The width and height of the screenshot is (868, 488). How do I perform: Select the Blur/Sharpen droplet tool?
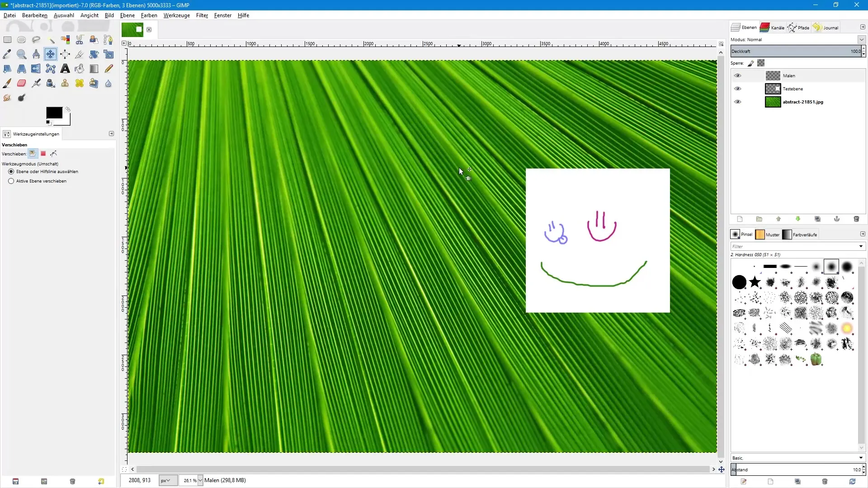pos(108,83)
